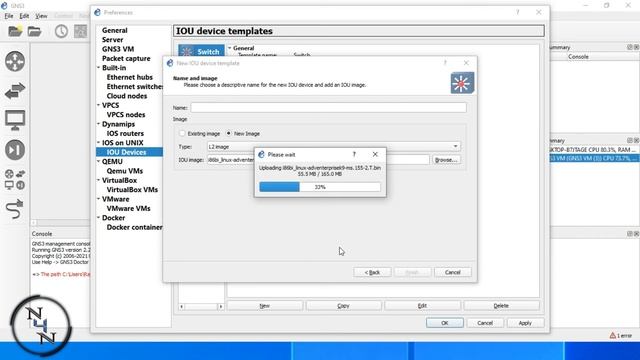Open Qemu VMs preferences
640x360 pixels.
point(124,171)
